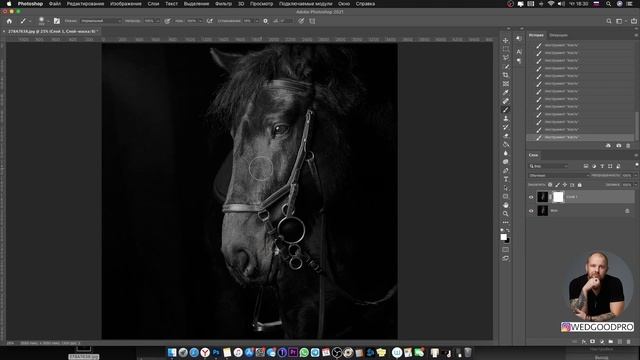640x360 pixels.
Task: Click the Home icon in options bar
Action: pos(9,21)
